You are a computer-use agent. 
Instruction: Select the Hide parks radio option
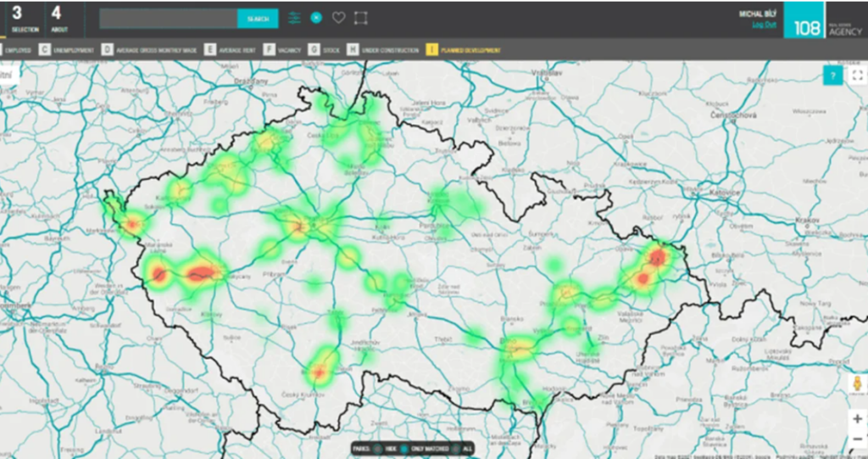pyautogui.click(x=379, y=448)
